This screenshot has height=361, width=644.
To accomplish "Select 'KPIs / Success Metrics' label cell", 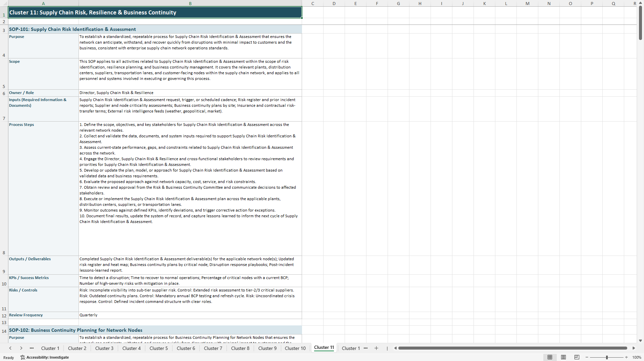I will [x=43, y=281].
